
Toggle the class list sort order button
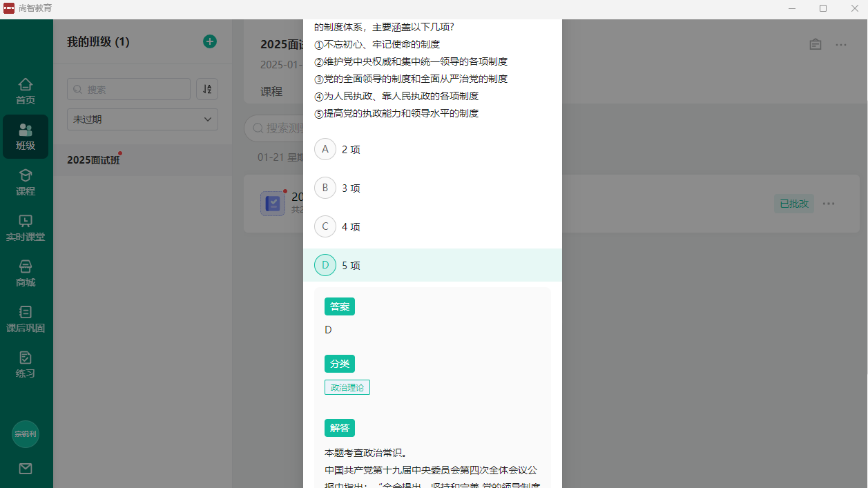(207, 89)
